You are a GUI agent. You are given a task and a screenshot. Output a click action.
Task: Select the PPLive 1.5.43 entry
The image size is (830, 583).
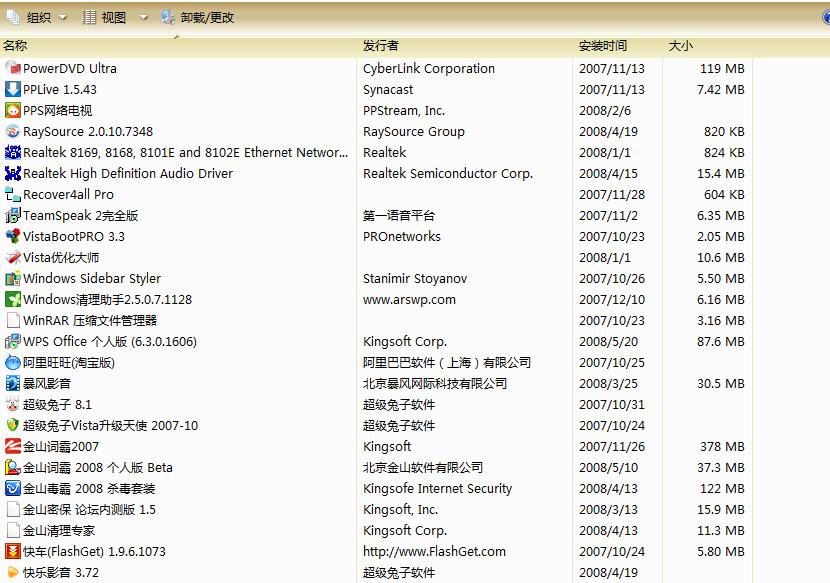point(60,89)
